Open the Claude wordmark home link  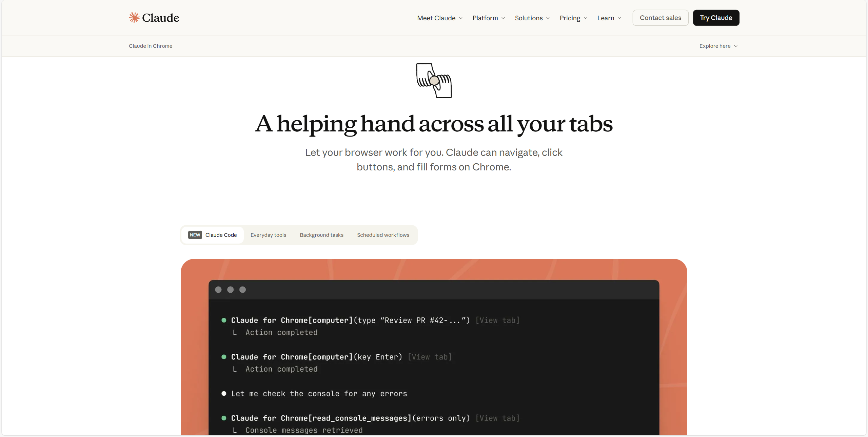[x=161, y=18]
